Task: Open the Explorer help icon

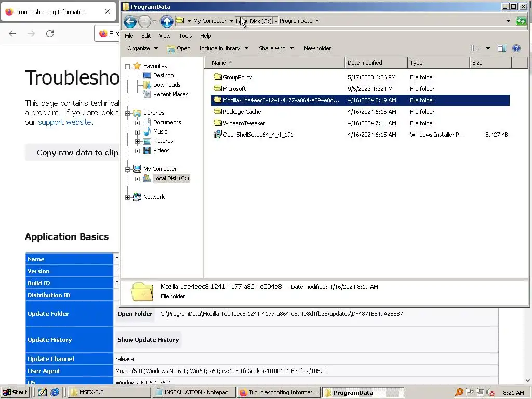Action: pyautogui.click(x=516, y=48)
